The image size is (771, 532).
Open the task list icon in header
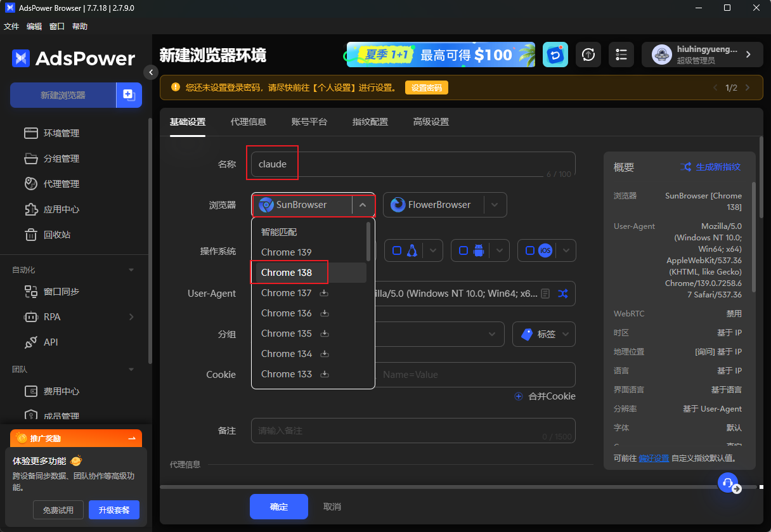(x=621, y=55)
